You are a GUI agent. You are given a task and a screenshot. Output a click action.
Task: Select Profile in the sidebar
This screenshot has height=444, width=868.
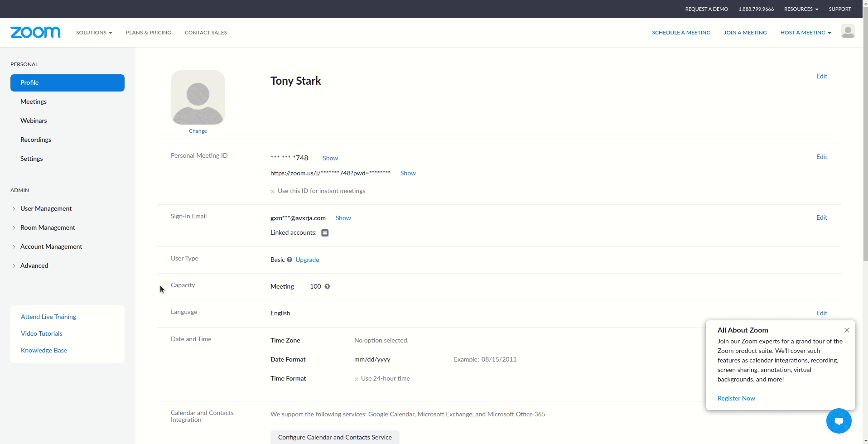tap(68, 83)
